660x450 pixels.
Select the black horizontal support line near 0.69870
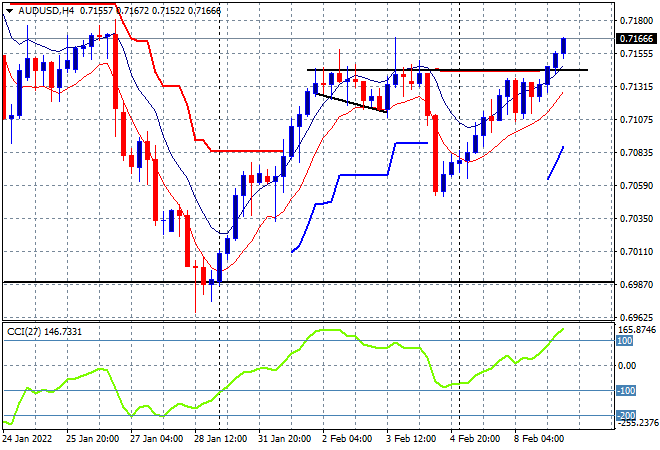coord(308,282)
